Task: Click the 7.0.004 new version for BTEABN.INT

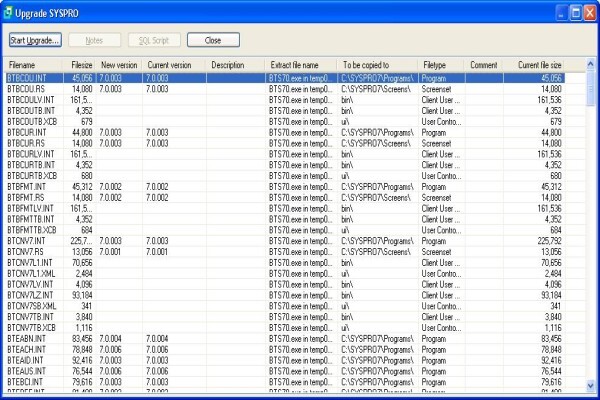Action: pyautogui.click(x=111, y=339)
